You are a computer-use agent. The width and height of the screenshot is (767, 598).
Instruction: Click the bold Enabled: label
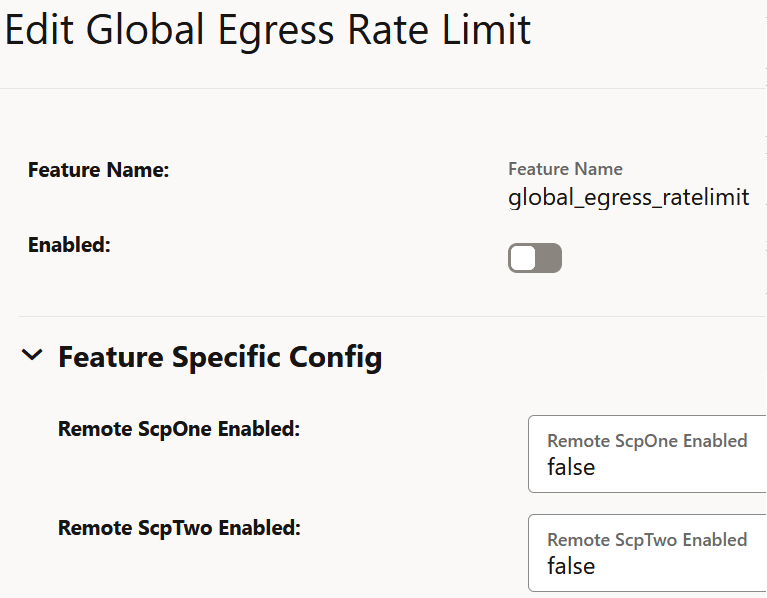[x=68, y=244]
